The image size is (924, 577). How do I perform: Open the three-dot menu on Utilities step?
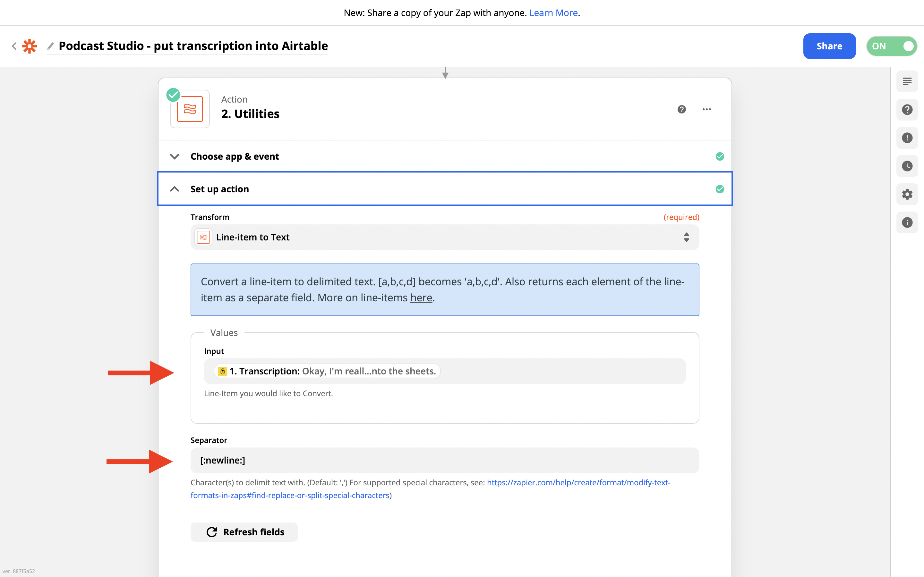point(706,110)
